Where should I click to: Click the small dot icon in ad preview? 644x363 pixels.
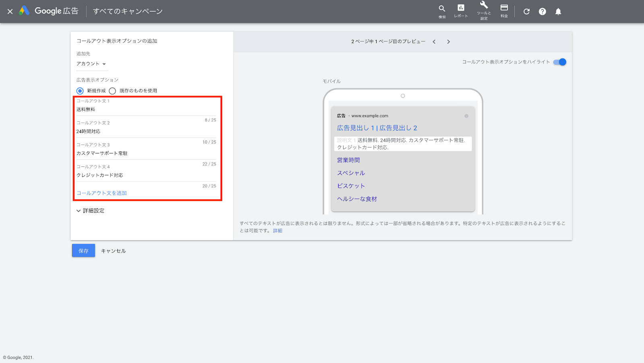pos(466,116)
